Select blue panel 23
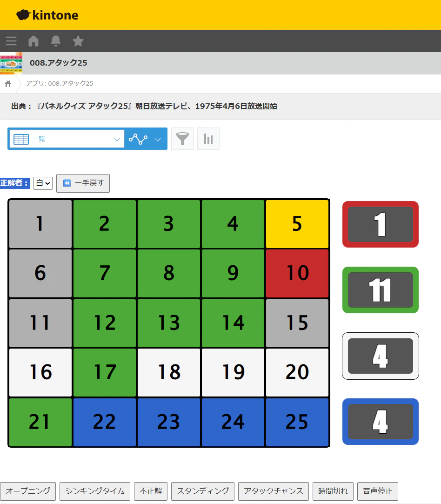 coord(169,422)
